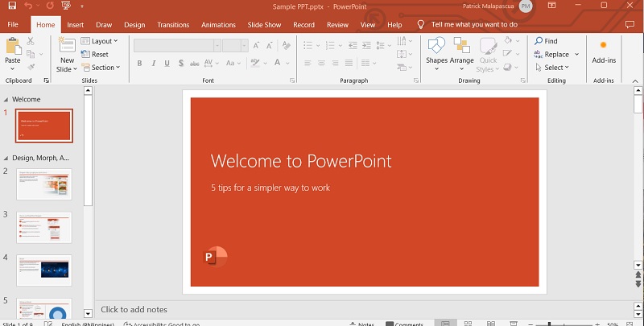
Task: Click the Cut scissors icon
Action: pos(31,41)
